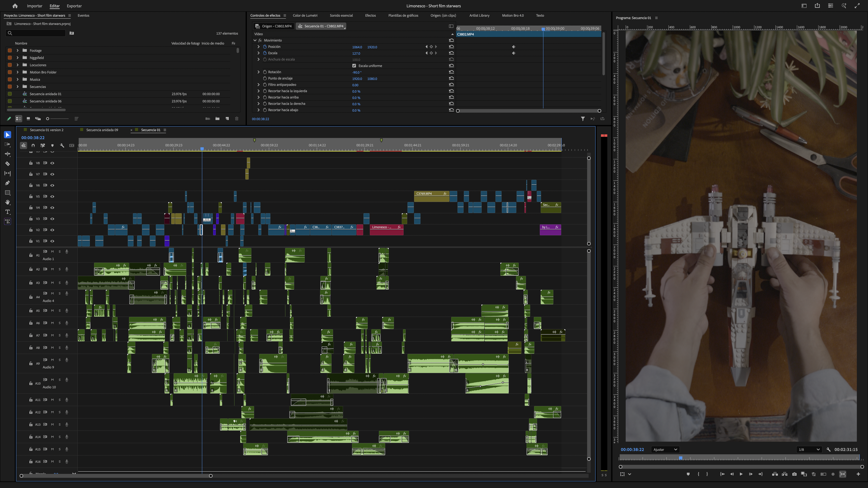868x488 pixels.
Task: Hide track V3 with eye icon
Action: pos(52,219)
